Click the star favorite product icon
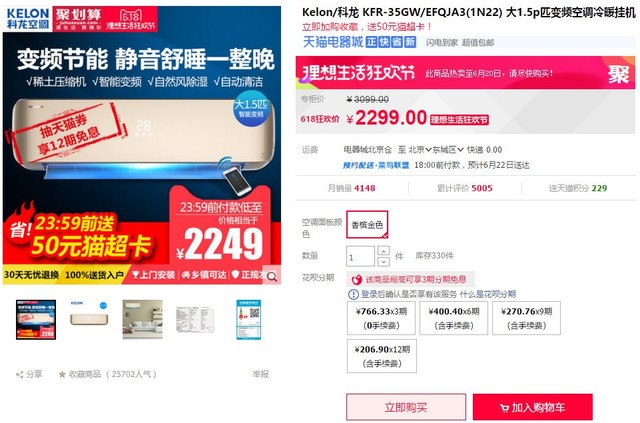 [62, 374]
